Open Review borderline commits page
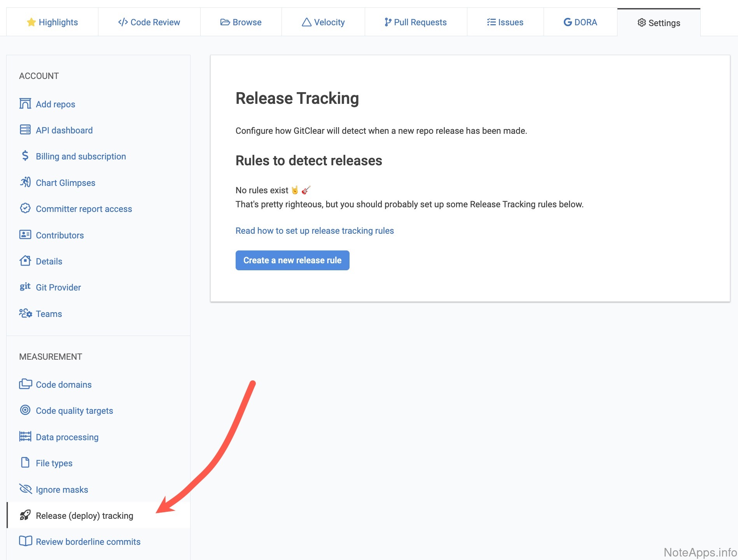This screenshot has height=560, width=738. tap(88, 542)
